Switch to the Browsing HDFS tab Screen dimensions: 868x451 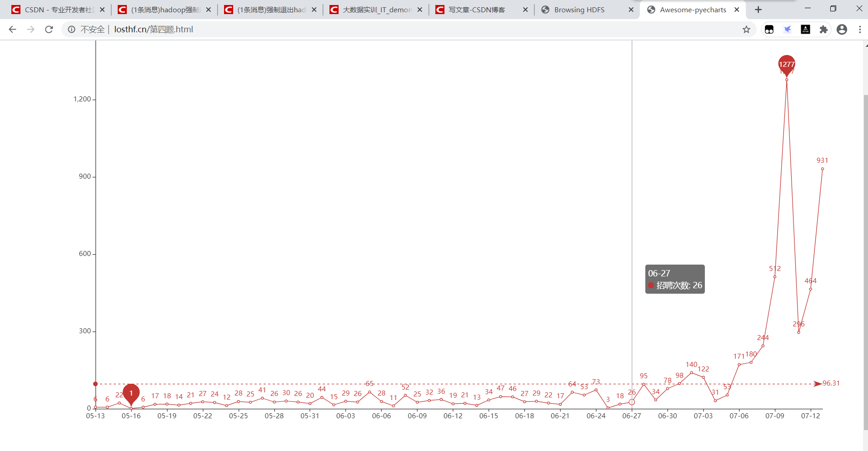[x=579, y=9]
